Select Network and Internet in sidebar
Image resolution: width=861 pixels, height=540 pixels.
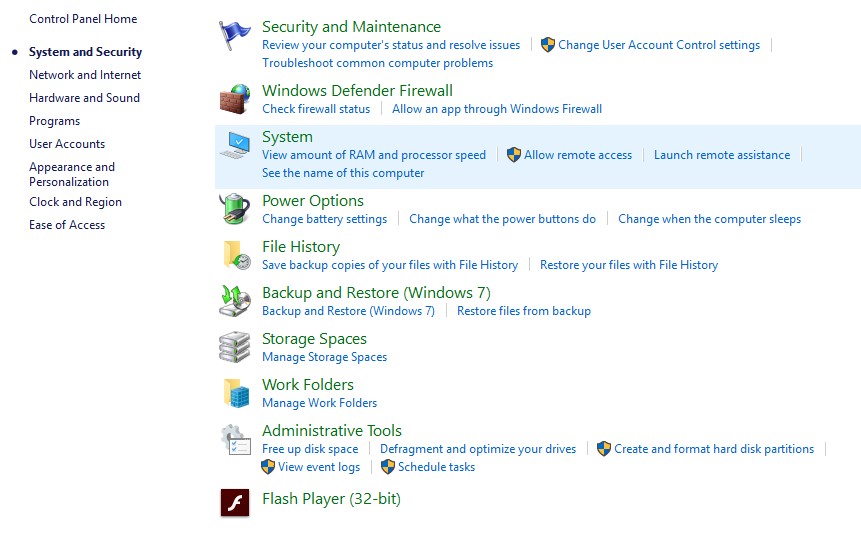tap(85, 75)
